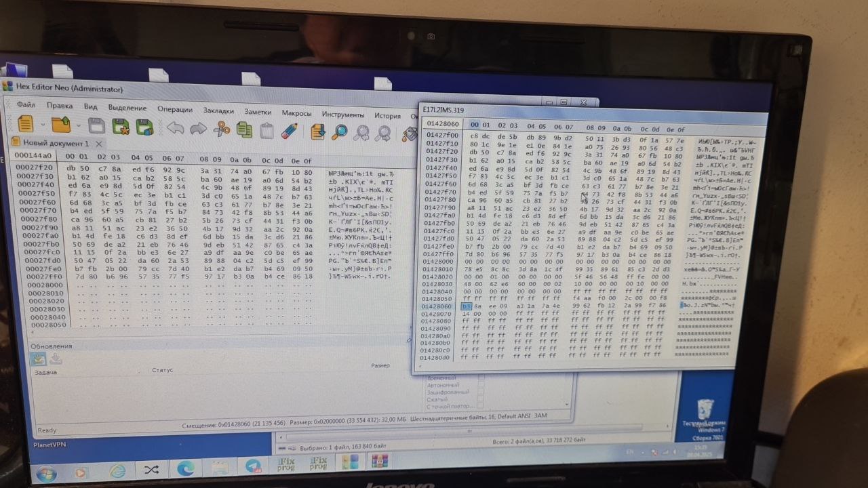This screenshot has height=488, width=868.
Task: Click the 01428060 offset field in E17L2IMS.319
Action: (442, 124)
